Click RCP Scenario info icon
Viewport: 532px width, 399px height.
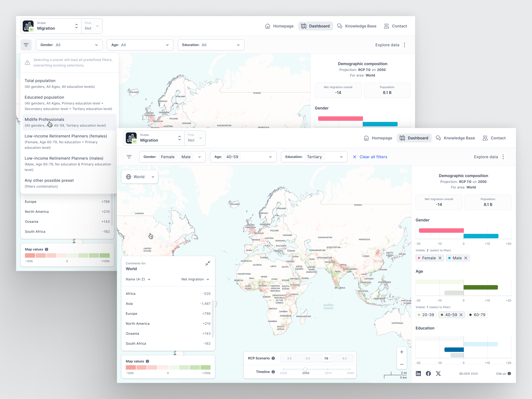(x=273, y=358)
